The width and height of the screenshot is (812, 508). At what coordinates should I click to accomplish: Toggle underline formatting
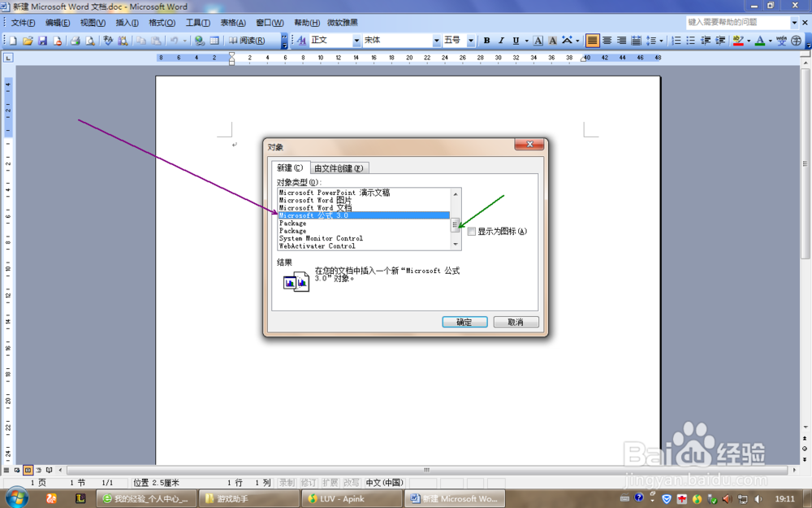[516, 41]
